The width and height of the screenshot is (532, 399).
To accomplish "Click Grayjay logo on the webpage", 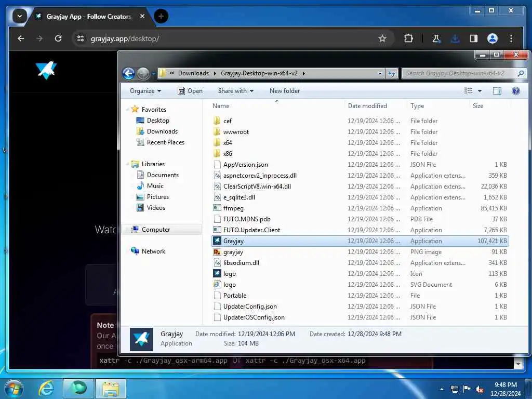I will coord(46,70).
